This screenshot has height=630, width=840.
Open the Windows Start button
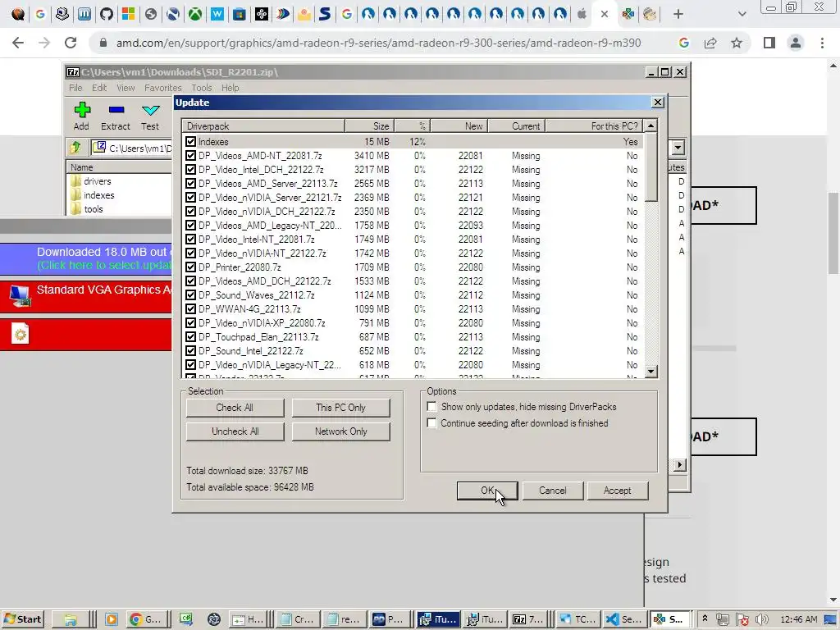pos(22,619)
